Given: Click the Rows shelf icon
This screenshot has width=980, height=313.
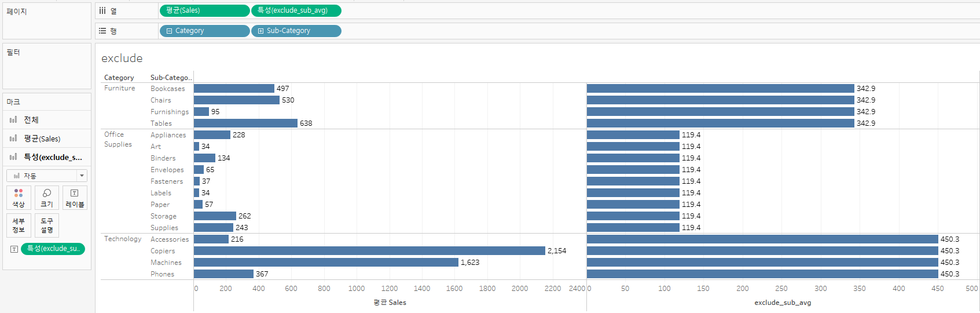Looking at the screenshot, I should coord(102,31).
